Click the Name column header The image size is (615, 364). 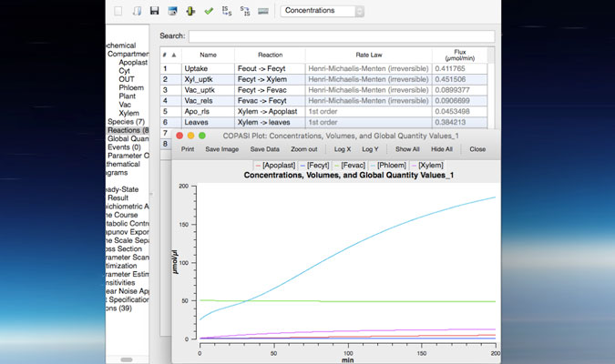[x=208, y=55]
